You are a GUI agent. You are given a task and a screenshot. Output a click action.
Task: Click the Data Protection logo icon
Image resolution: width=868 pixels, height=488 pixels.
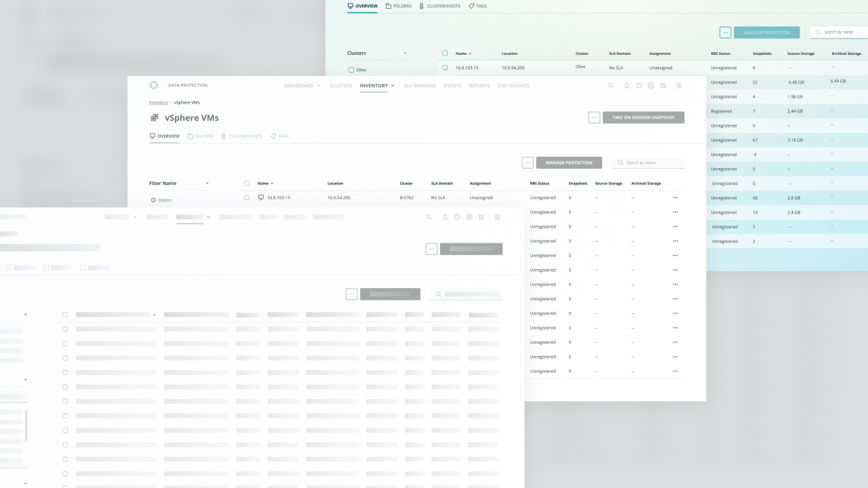click(x=154, y=85)
